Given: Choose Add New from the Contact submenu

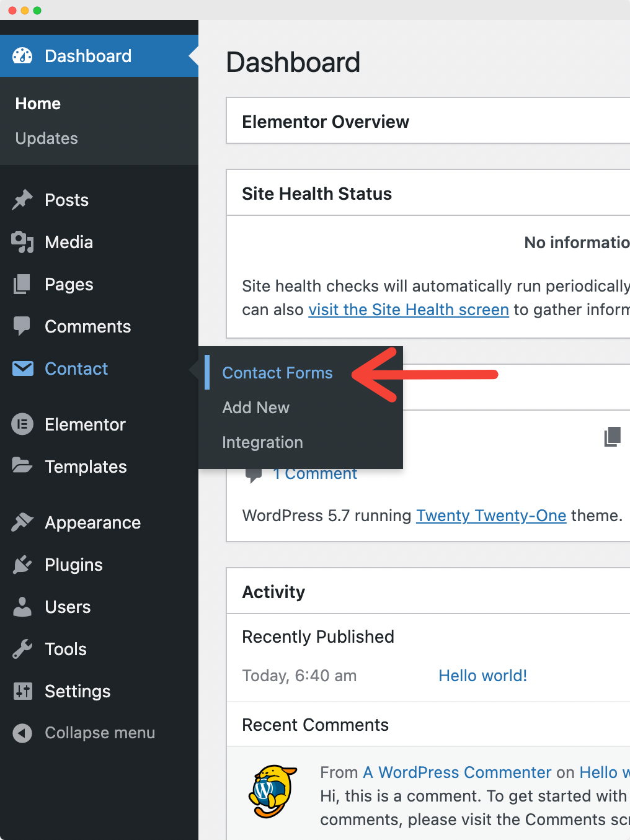Looking at the screenshot, I should [255, 408].
